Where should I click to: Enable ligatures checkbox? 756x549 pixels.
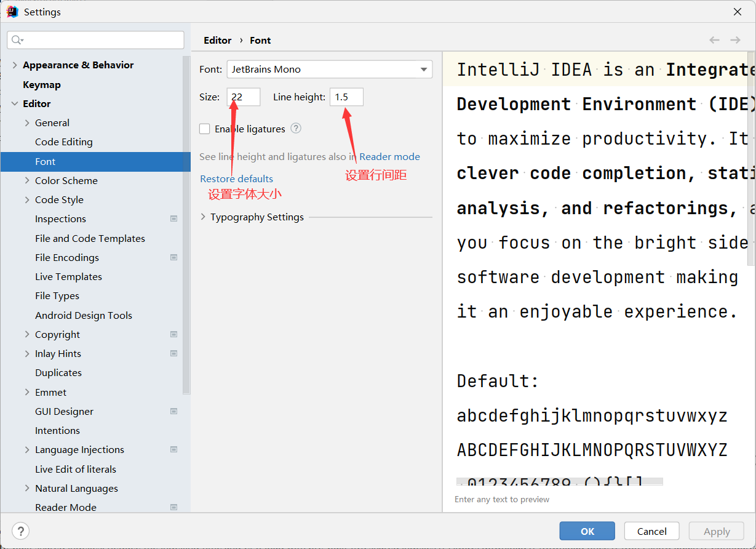pyautogui.click(x=205, y=129)
